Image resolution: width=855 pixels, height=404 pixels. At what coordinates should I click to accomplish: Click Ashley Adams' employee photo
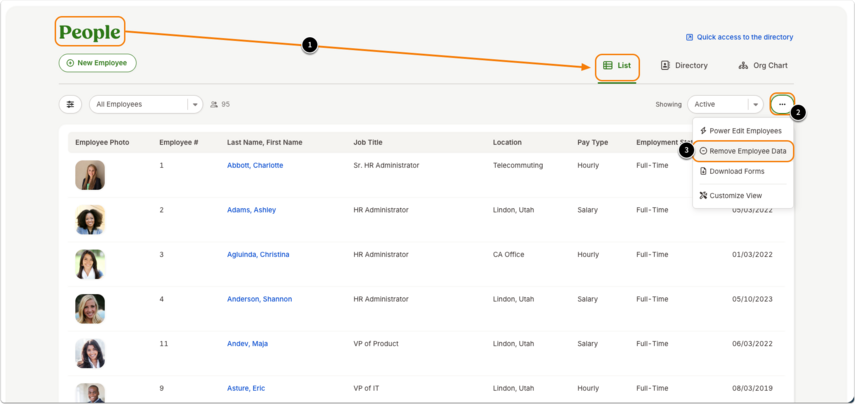[x=90, y=220]
